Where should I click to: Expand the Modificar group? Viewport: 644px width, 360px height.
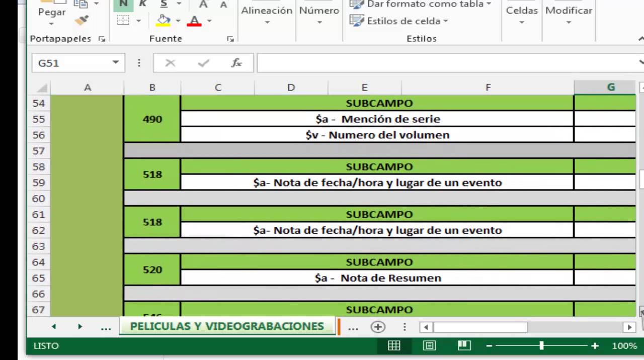[569, 15]
